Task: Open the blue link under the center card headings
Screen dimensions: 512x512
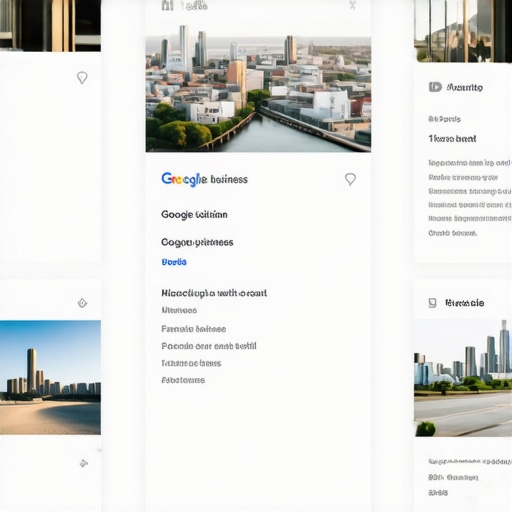Action: [x=174, y=262]
